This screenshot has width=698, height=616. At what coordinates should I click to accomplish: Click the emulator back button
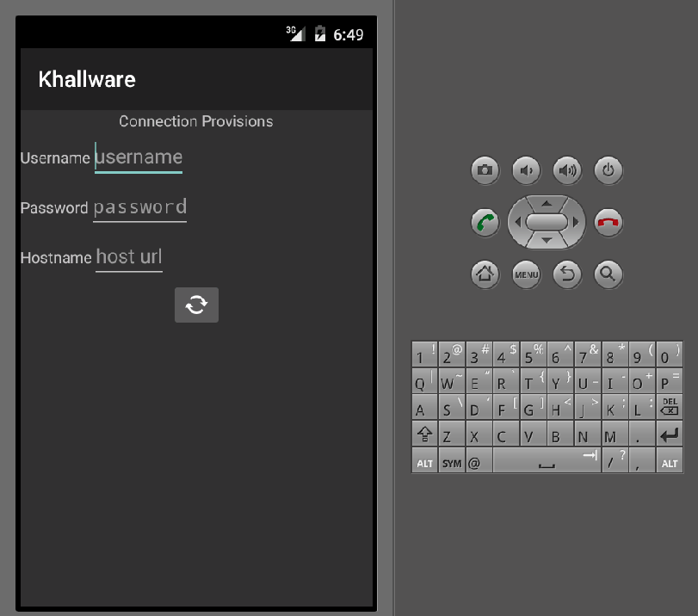[x=567, y=274]
